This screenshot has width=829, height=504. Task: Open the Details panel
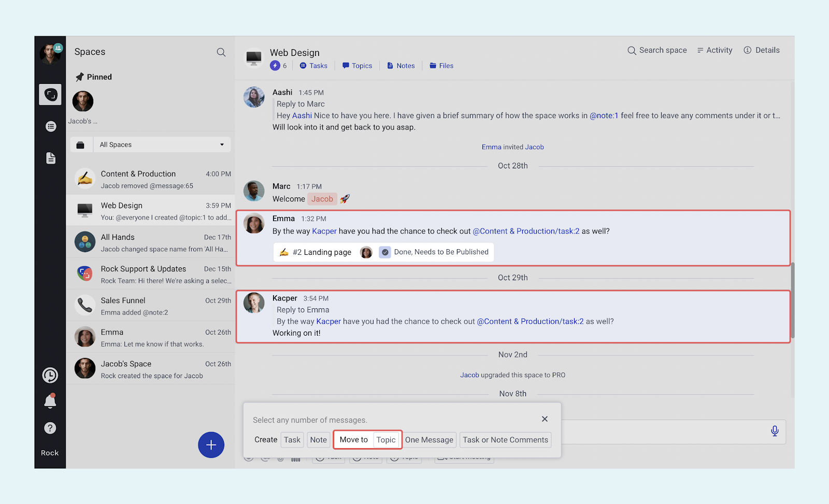point(762,50)
